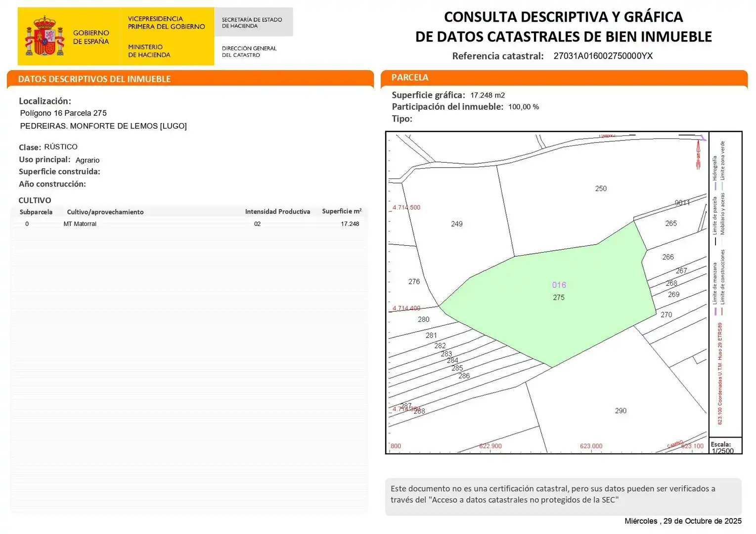This screenshot has height=534, width=756.
Task: Click the 4.714.500 coordinate label
Action: 406,208
